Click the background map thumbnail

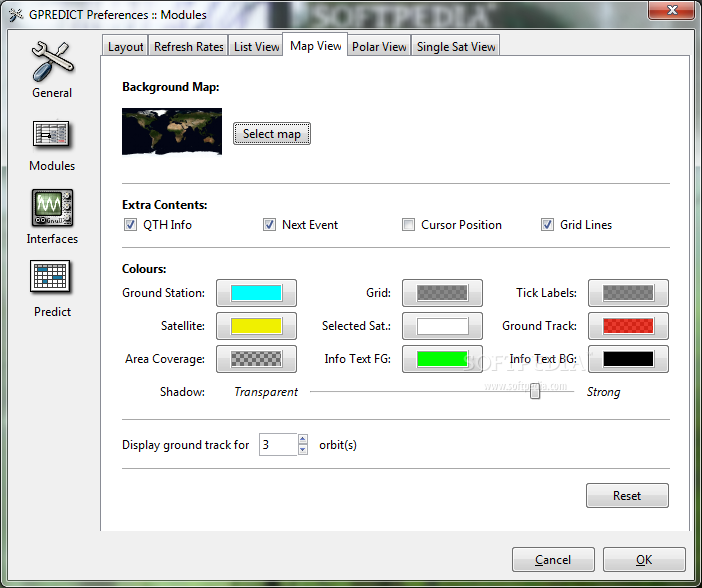point(172,131)
